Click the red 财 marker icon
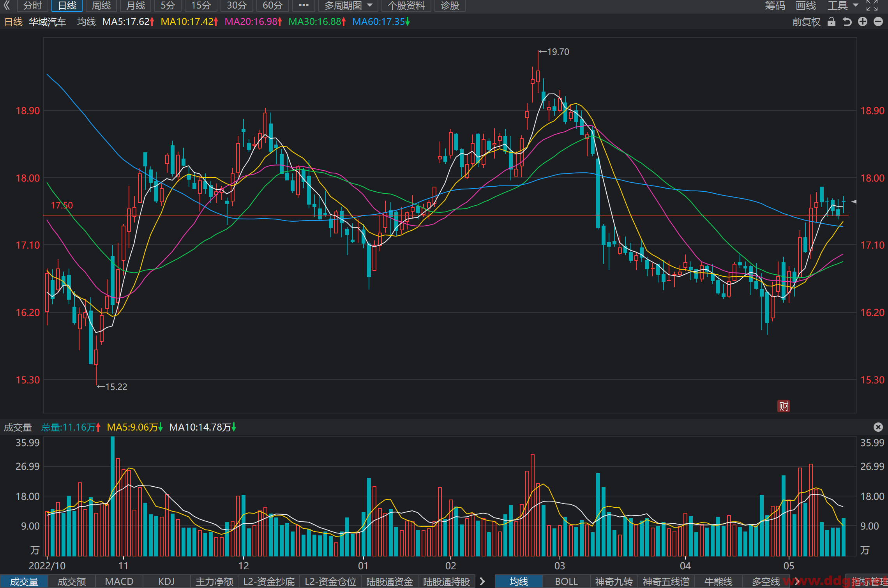 (x=784, y=406)
